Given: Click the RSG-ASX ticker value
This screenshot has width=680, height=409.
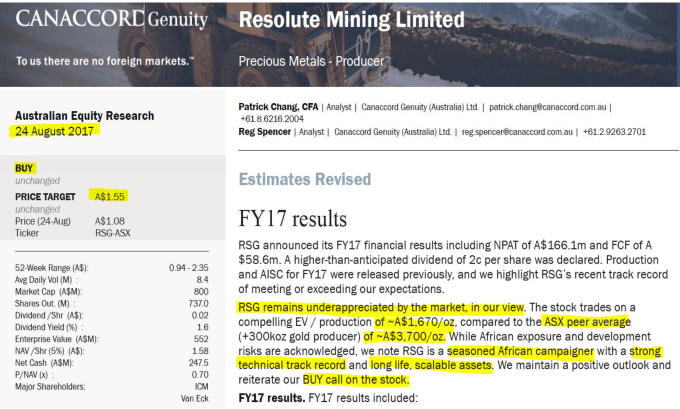Looking at the screenshot, I should click(113, 232).
